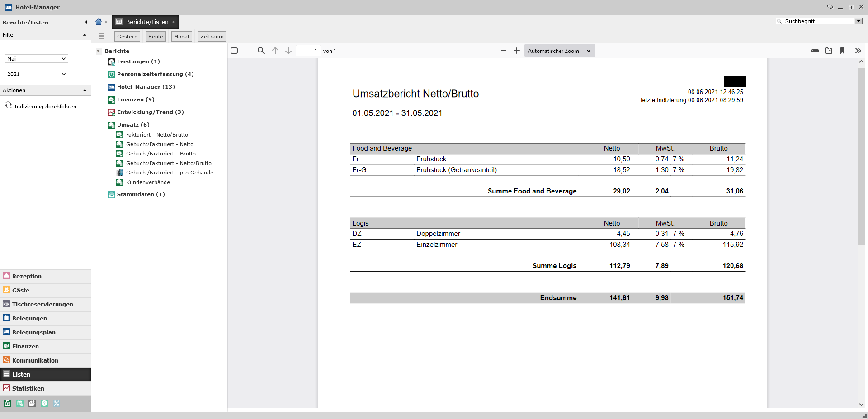Open the Kommunikation module

(46, 360)
